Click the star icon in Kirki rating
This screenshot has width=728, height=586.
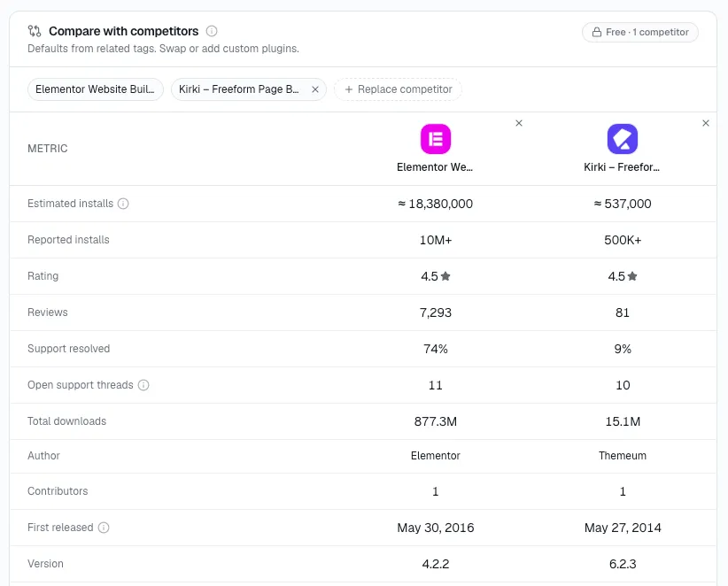tap(632, 276)
